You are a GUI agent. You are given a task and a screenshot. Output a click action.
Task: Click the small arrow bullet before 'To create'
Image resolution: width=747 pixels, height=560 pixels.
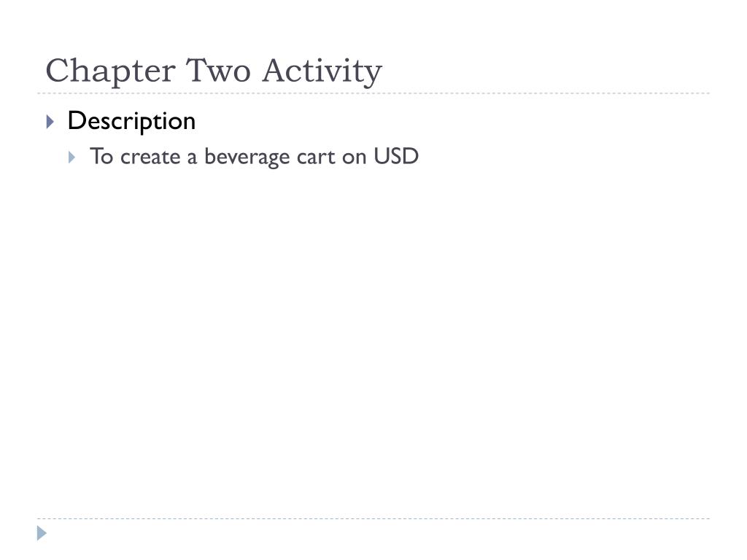point(72,157)
